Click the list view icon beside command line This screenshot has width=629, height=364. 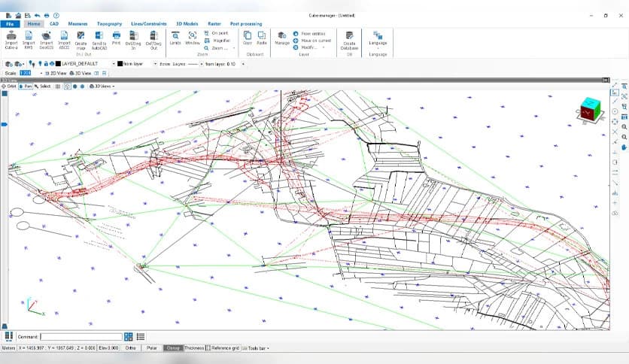pos(141,337)
